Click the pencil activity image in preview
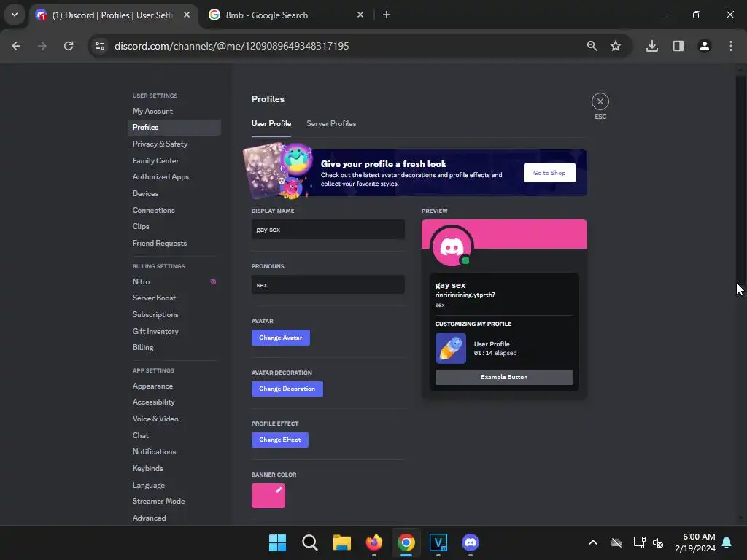The width and height of the screenshot is (747, 560). (450, 348)
